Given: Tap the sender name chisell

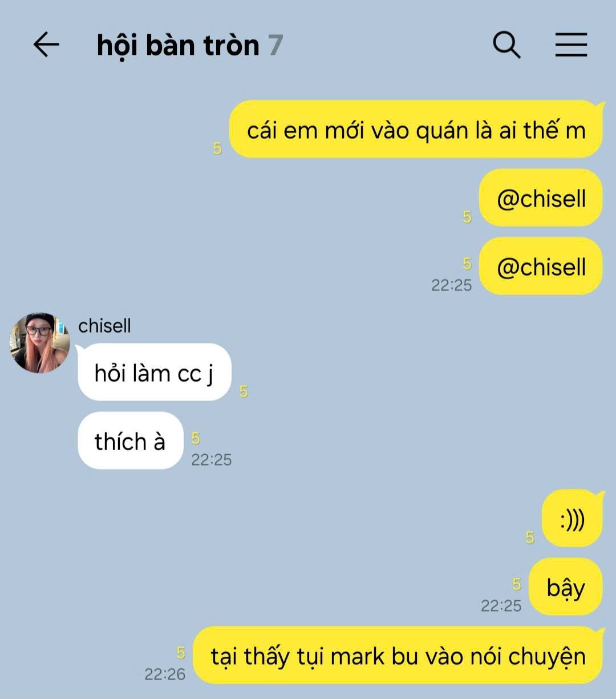Looking at the screenshot, I should [x=104, y=326].
